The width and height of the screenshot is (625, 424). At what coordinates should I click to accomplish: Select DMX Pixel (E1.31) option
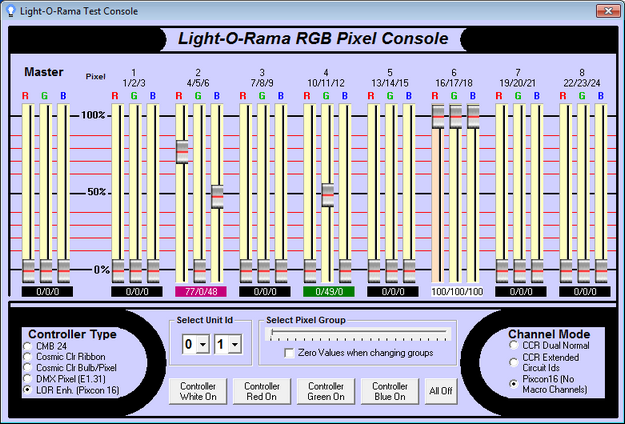click(x=28, y=379)
